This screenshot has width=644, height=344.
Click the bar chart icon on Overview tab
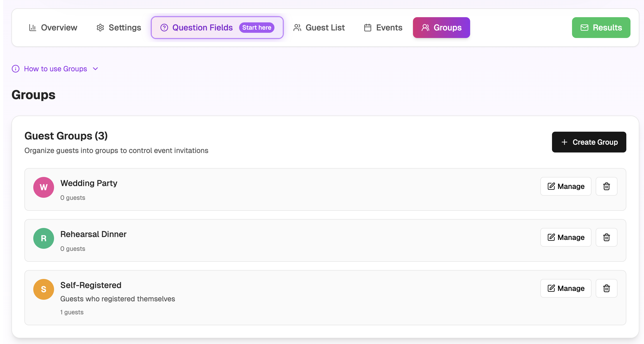[x=32, y=27]
